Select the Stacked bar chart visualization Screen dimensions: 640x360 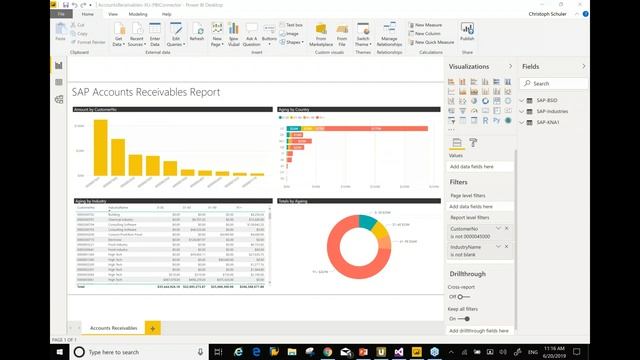(x=451, y=82)
